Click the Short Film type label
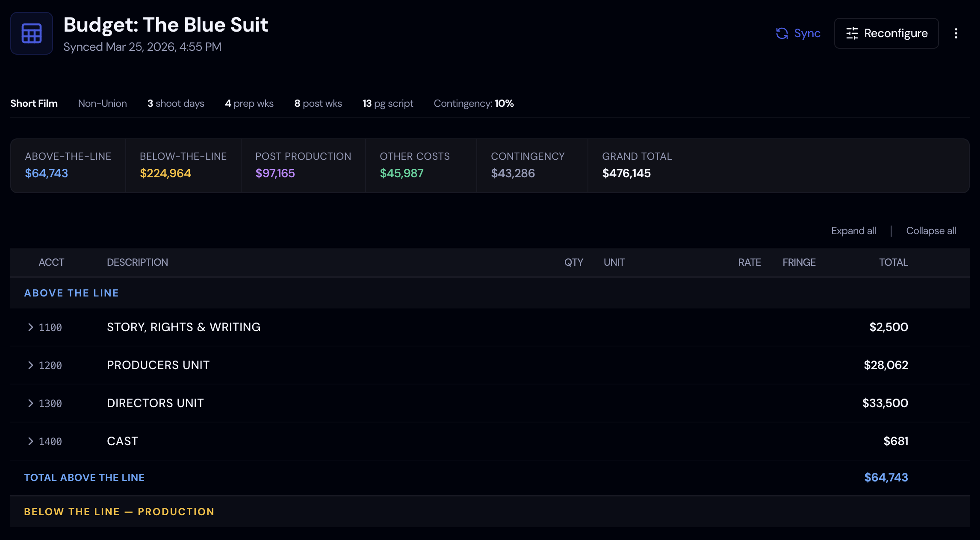 [34, 103]
